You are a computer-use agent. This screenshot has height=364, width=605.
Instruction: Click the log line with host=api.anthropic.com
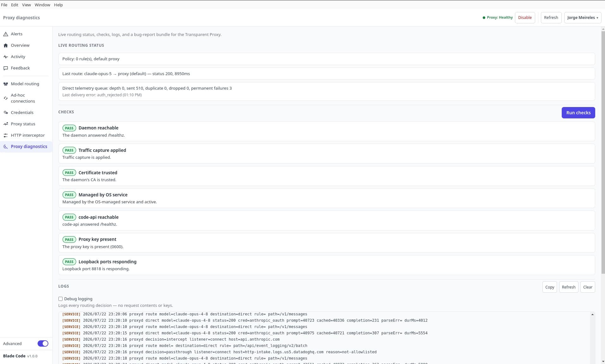(x=171, y=339)
